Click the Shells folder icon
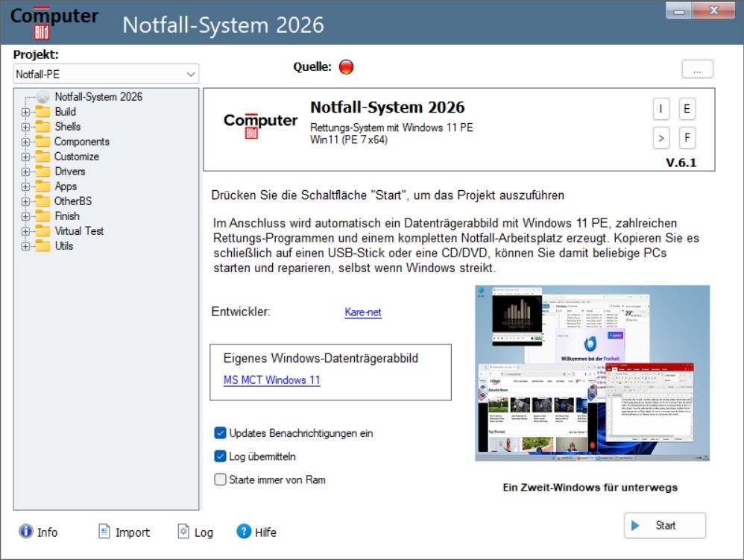 pos(42,127)
